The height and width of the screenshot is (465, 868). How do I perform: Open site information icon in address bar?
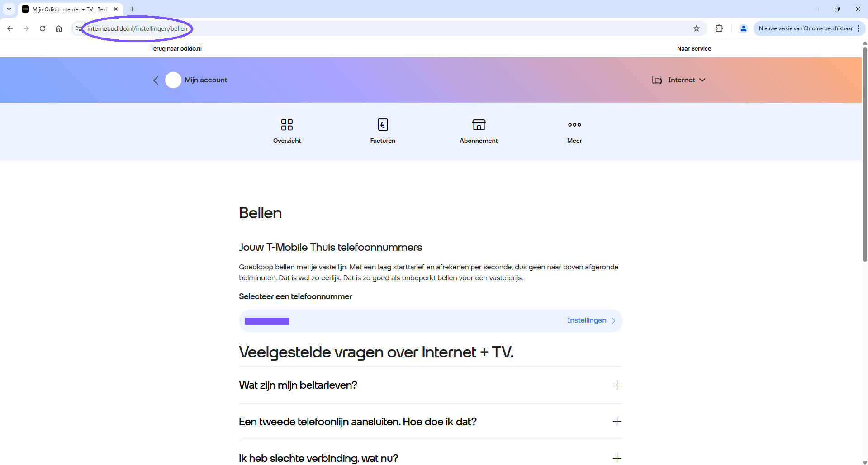[x=78, y=28]
